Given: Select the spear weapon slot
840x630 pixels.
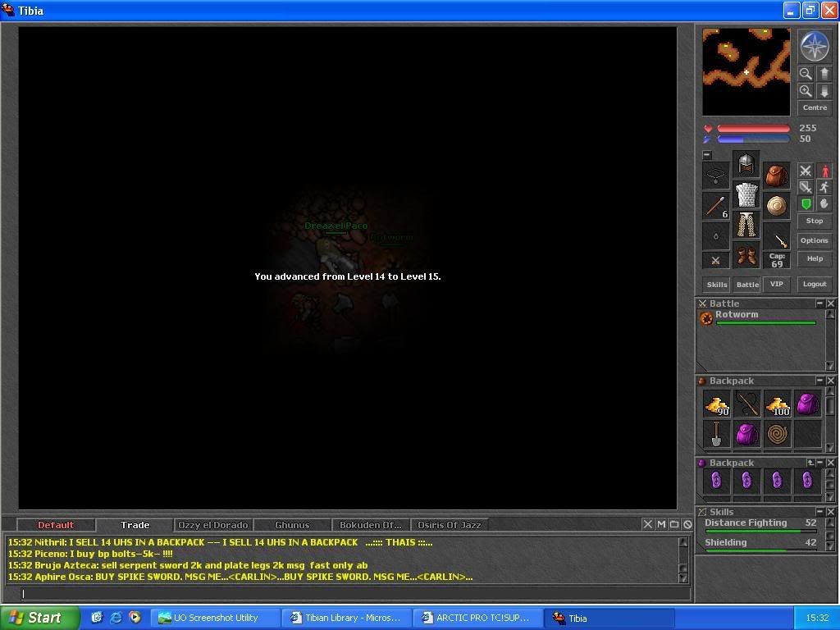Looking at the screenshot, I should coord(715,206).
